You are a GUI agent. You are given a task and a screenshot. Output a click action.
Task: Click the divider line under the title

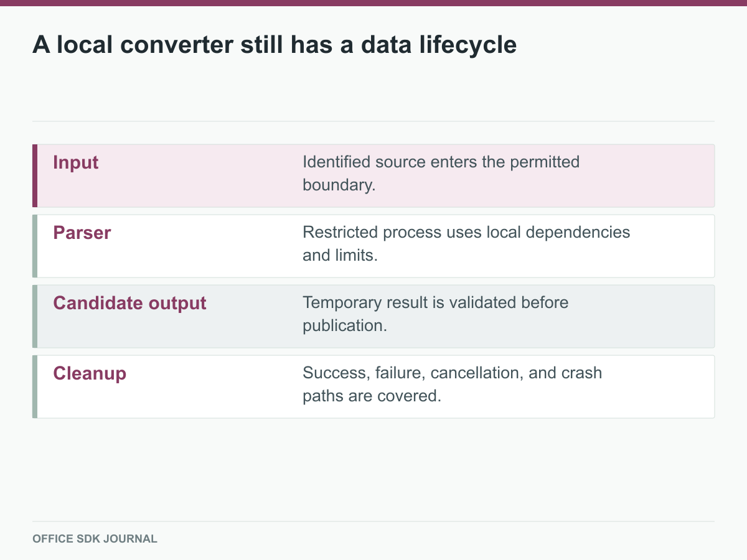coord(374,121)
